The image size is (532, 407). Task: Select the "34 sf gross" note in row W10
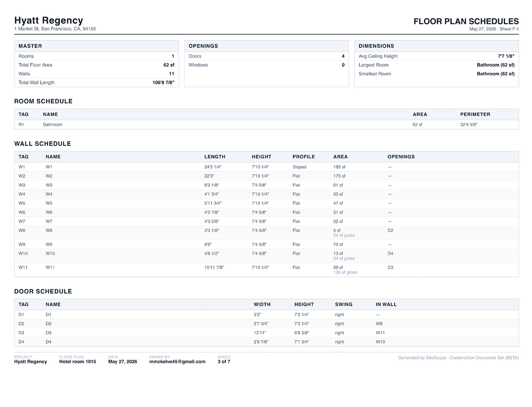(x=344, y=259)
